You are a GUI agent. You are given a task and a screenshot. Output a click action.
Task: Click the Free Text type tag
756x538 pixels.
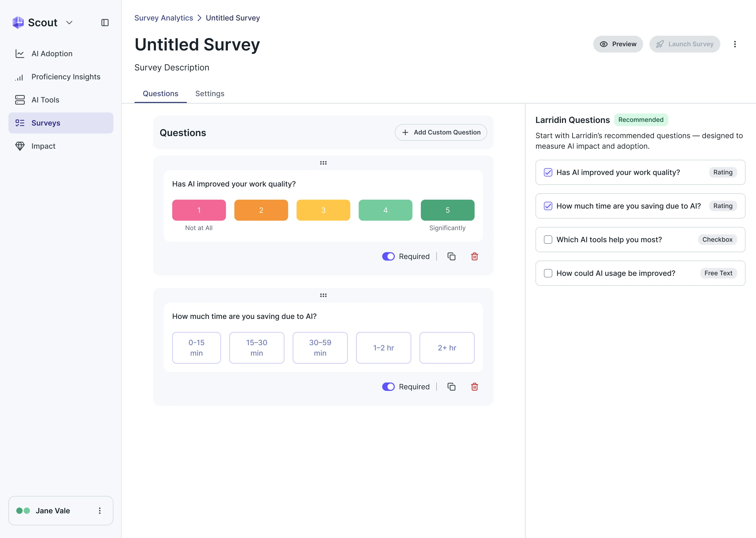718,273
